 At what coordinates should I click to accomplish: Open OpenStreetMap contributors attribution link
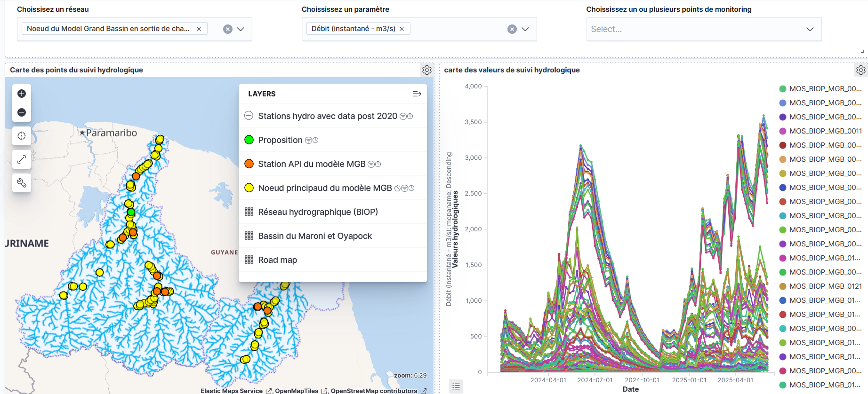pyautogui.click(x=378, y=391)
